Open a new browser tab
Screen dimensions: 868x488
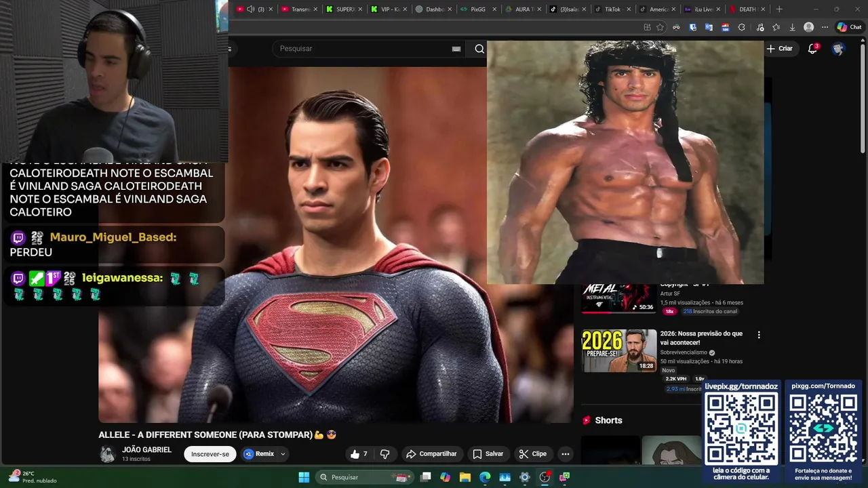pos(779,9)
